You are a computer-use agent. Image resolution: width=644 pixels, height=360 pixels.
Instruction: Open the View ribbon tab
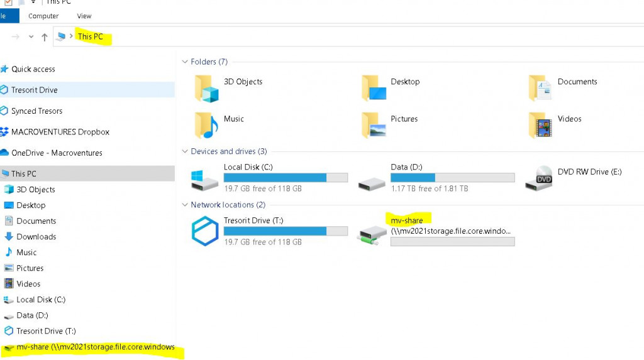point(84,16)
